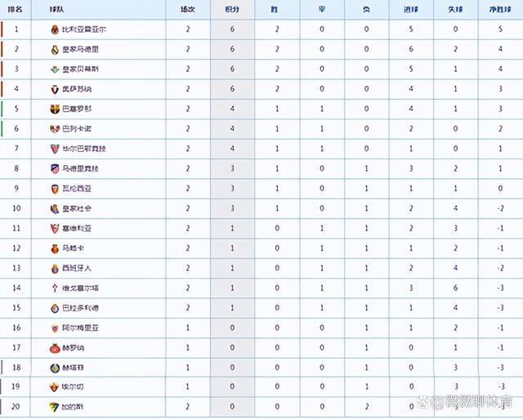
Task: Open the Cádiz (加的斯) yellow crest icon
Action: [x=54, y=407]
